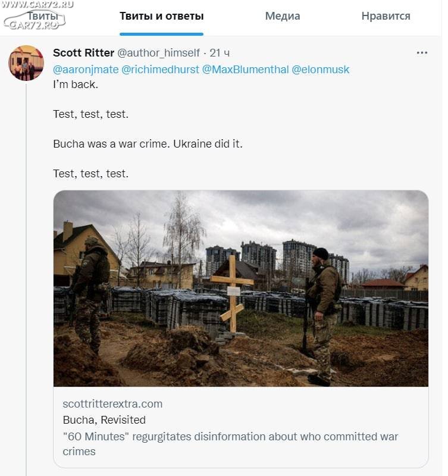Screen dimensions: 448x476
Task: Open the @author_himself handle
Action: point(158,53)
